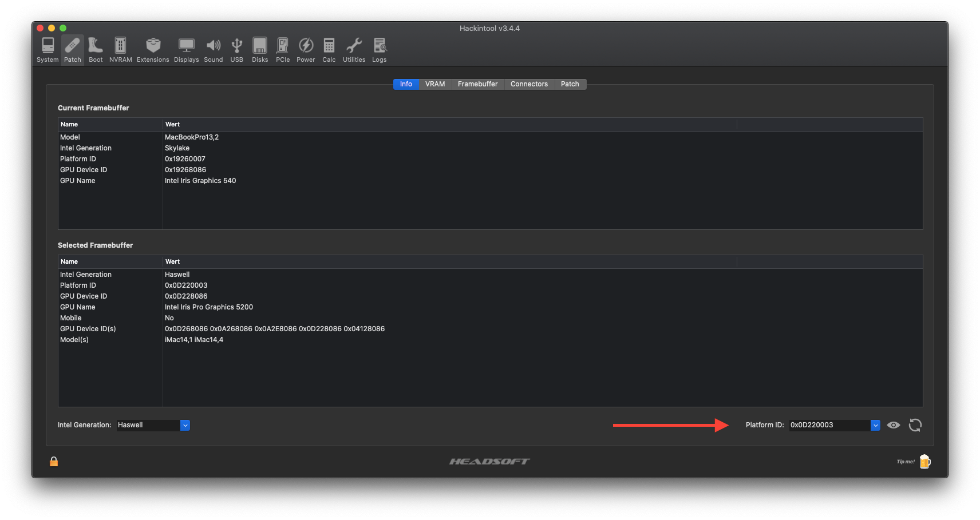This screenshot has height=520, width=980.
Task: Select the Intel Iris Graphics 540 row
Action: [x=490, y=181]
